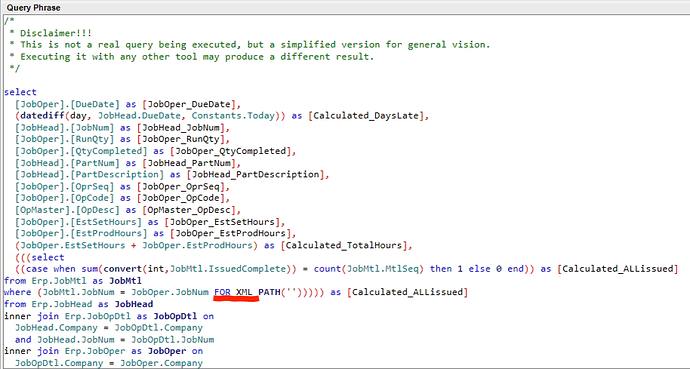Click 'and JobHead.JobNum = JobOpDtl.JobNum' line
This screenshot has width=690, height=369.
(x=114, y=340)
